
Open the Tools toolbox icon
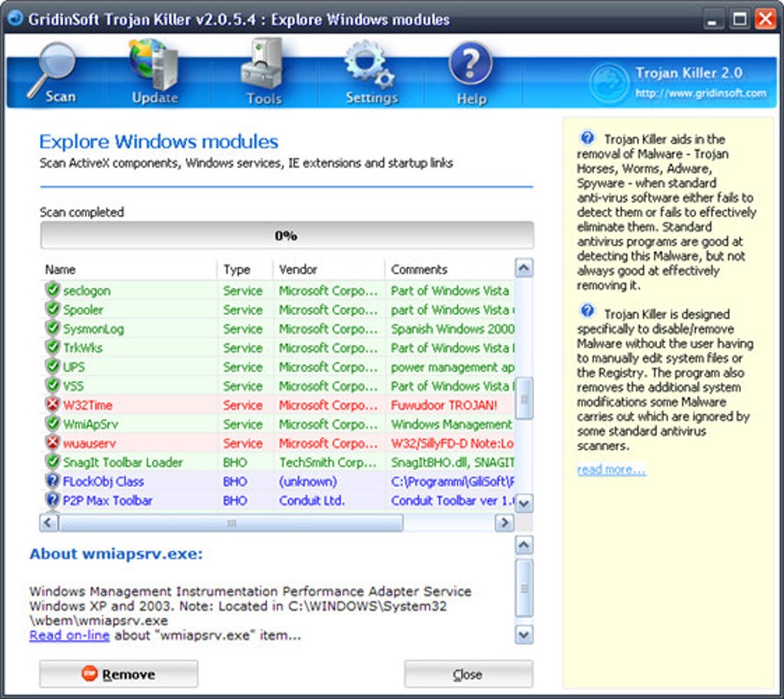click(264, 72)
